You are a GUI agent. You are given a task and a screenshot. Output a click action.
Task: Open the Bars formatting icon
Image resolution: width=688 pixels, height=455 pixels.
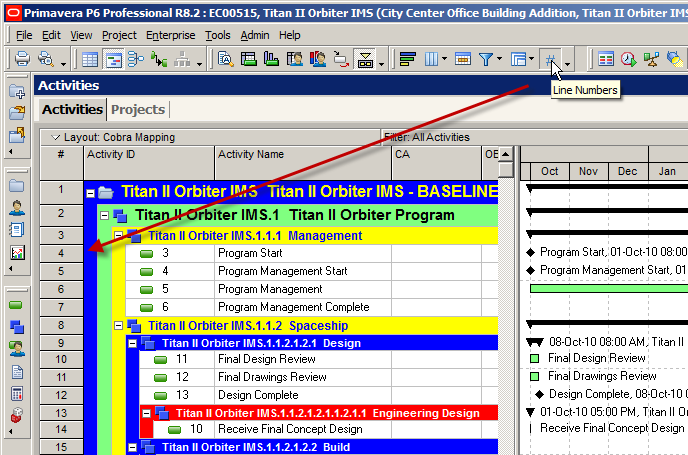click(x=408, y=59)
